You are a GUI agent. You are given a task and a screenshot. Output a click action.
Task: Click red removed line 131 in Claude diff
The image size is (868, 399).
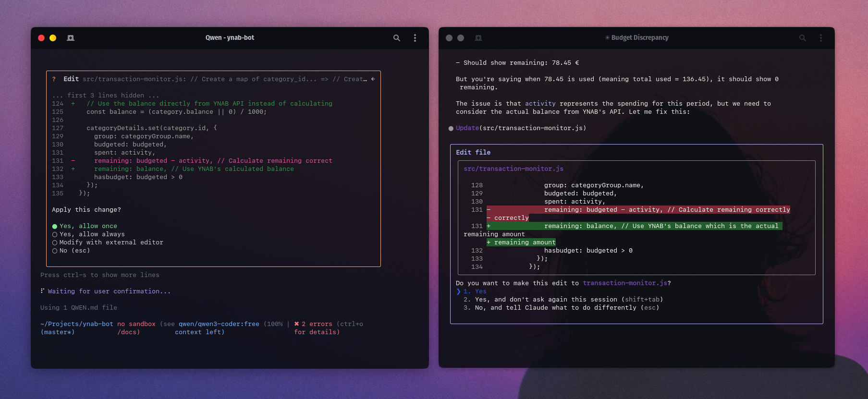[638, 210]
